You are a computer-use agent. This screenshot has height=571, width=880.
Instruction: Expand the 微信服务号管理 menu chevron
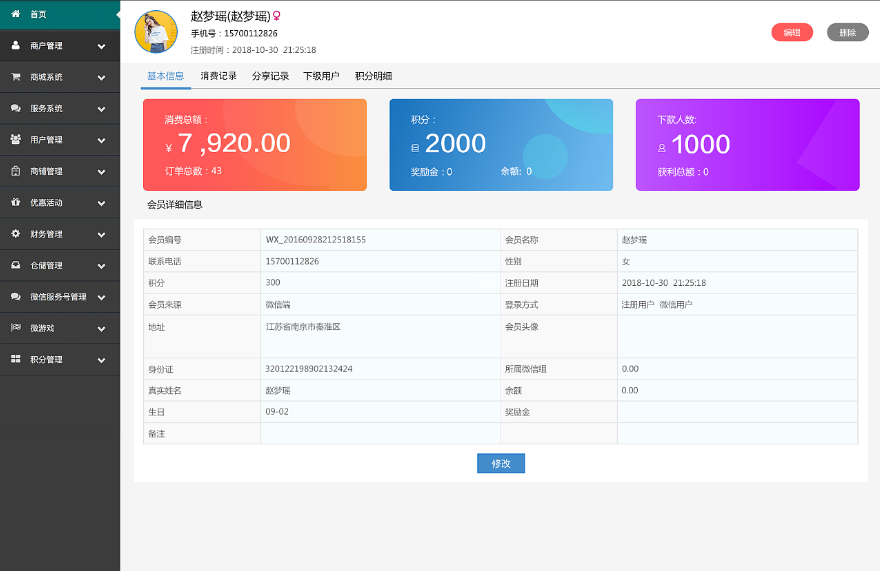(x=102, y=298)
